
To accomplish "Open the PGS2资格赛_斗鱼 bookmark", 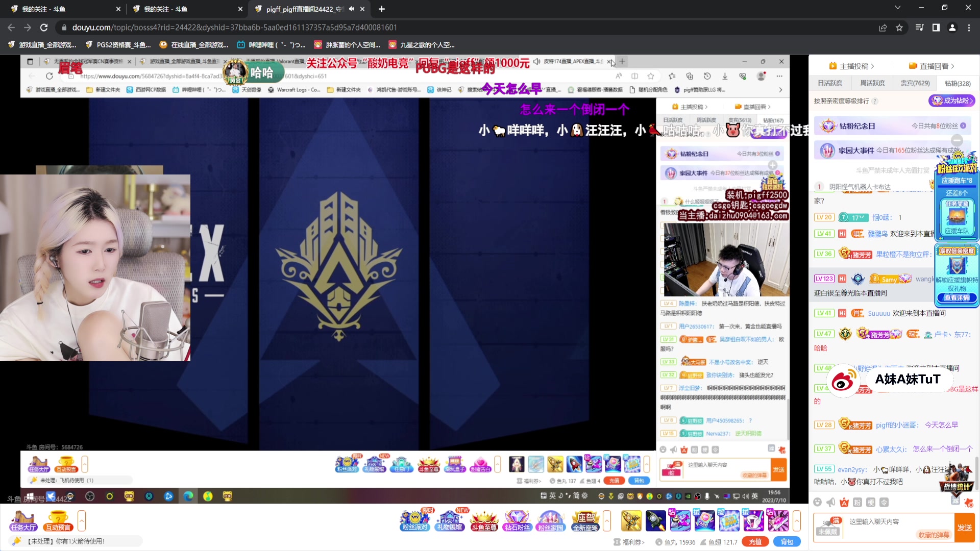I will [118, 45].
